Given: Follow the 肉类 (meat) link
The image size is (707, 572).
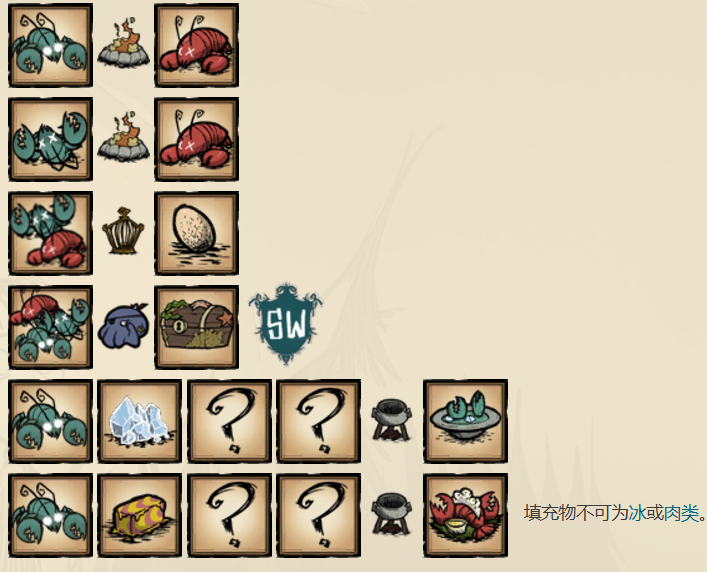Looking at the screenshot, I should [680, 513].
